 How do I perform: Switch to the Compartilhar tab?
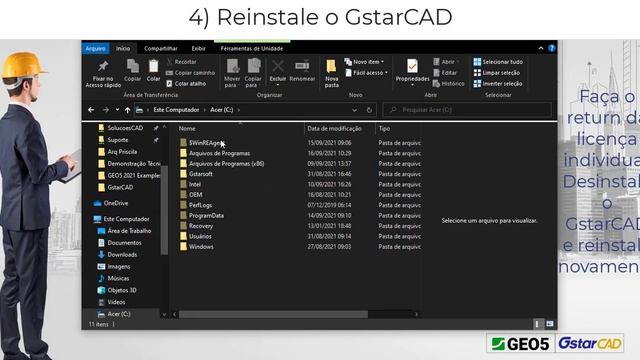(x=161, y=48)
